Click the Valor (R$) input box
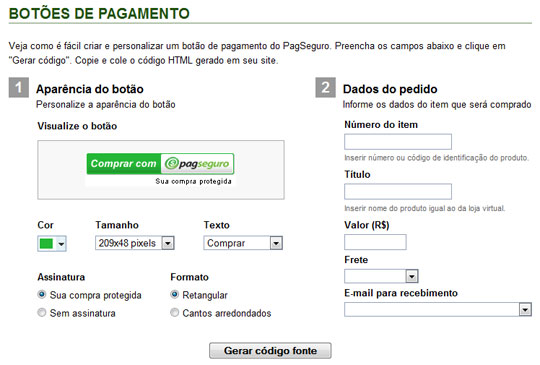540x365 pixels. coord(375,242)
